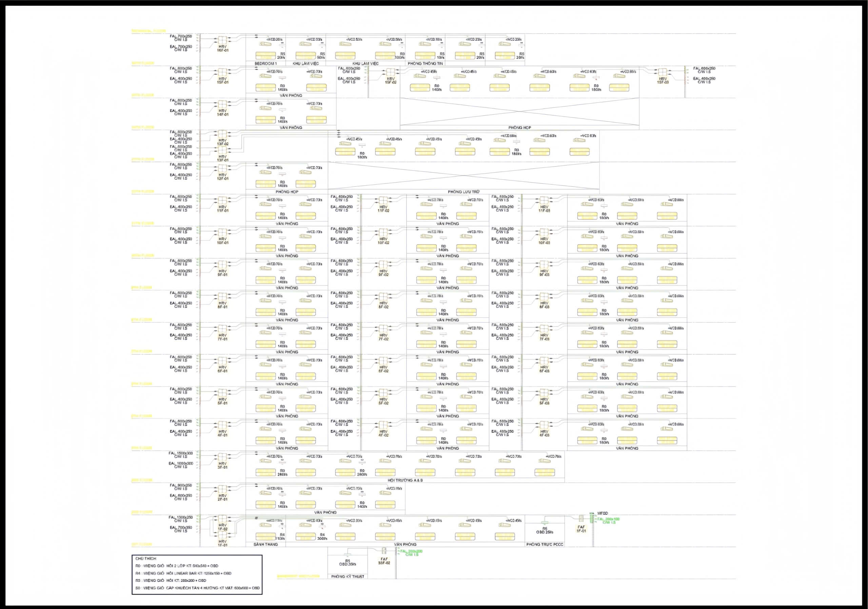Click the HRV 1F-02 unit symbol

[x=222, y=519]
